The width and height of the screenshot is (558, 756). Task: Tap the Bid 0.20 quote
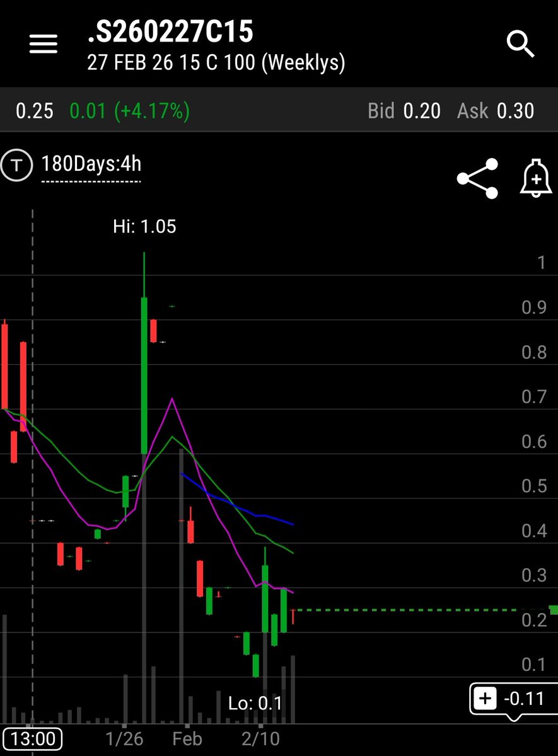click(x=404, y=111)
